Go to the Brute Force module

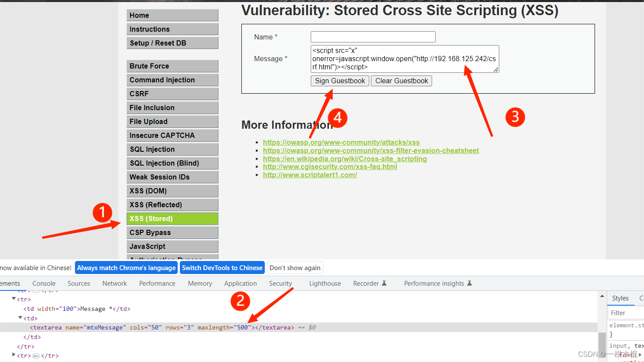point(172,66)
